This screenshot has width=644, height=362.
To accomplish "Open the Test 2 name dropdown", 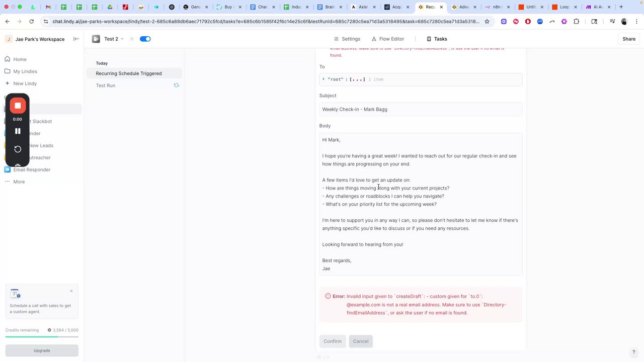I will [114, 39].
